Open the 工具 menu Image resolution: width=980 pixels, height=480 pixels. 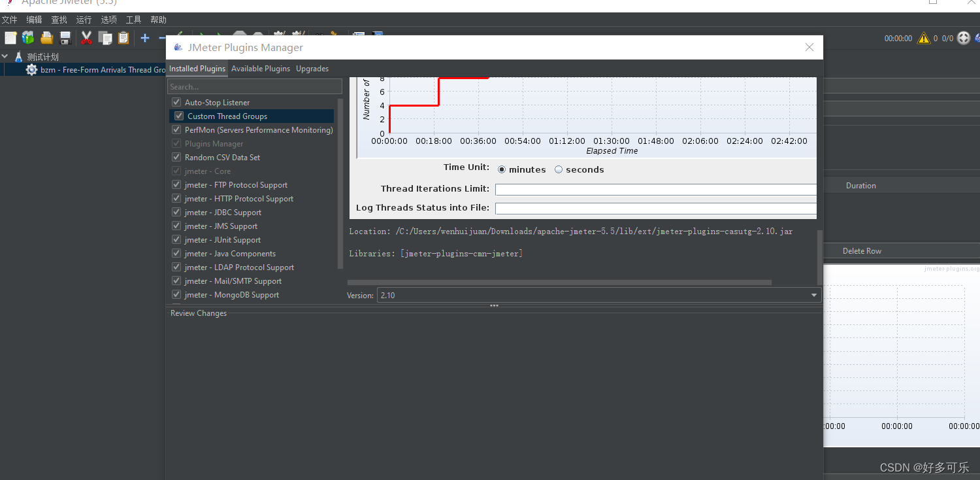point(133,20)
